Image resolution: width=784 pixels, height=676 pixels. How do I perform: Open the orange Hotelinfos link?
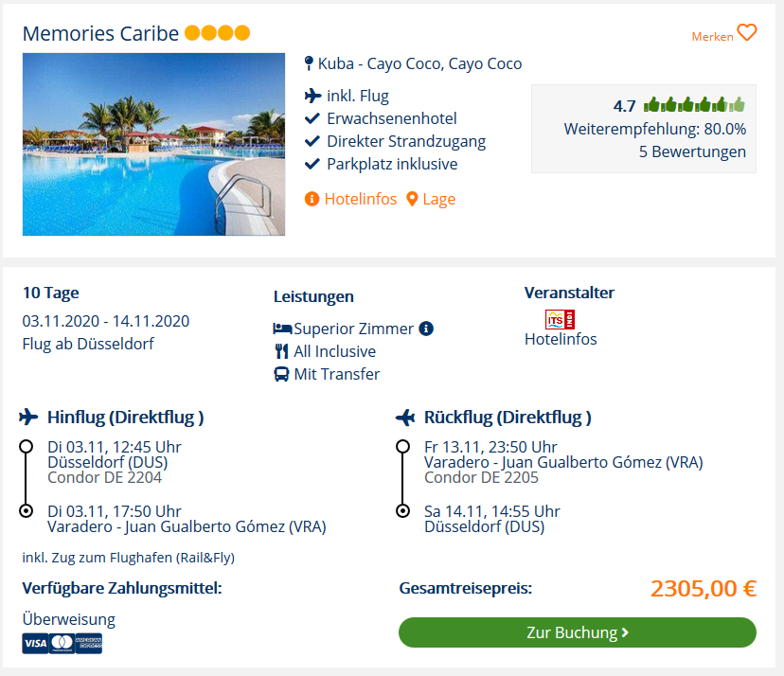click(x=360, y=199)
